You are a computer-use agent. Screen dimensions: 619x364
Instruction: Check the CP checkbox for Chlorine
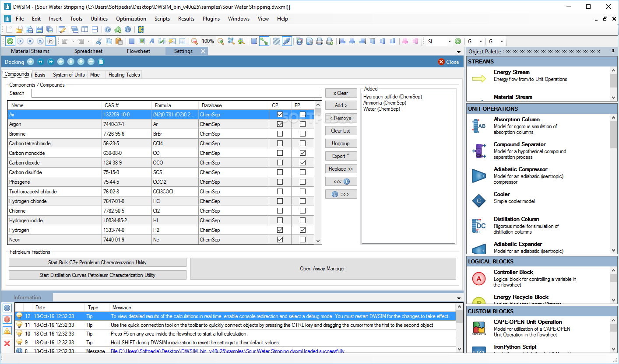pyautogui.click(x=280, y=211)
